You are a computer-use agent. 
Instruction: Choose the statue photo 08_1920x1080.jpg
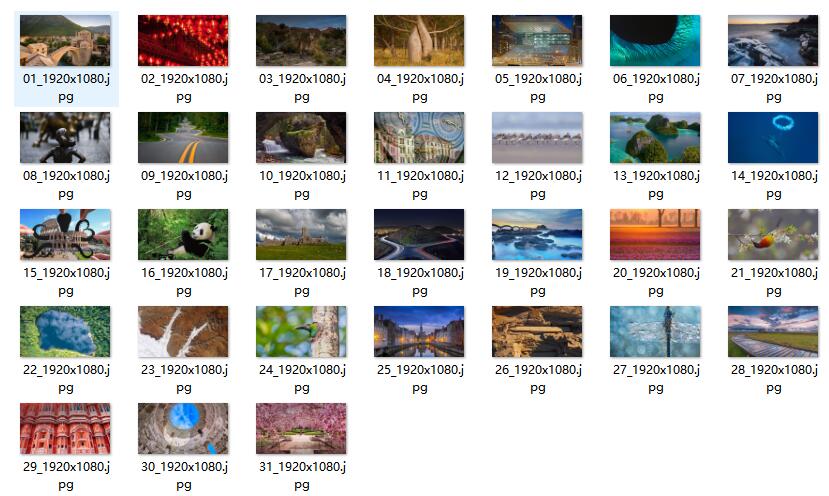(x=66, y=137)
